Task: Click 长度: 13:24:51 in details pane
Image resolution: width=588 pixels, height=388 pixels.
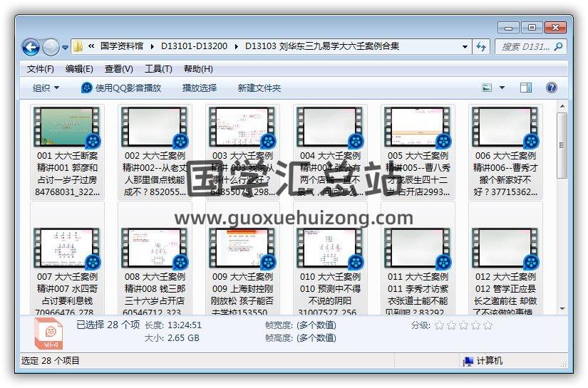Action: click(x=173, y=325)
